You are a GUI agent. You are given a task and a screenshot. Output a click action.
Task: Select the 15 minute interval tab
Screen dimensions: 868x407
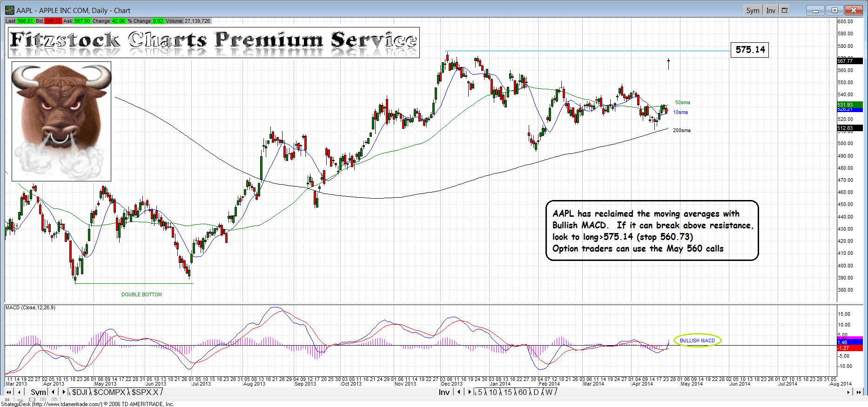[508, 392]
